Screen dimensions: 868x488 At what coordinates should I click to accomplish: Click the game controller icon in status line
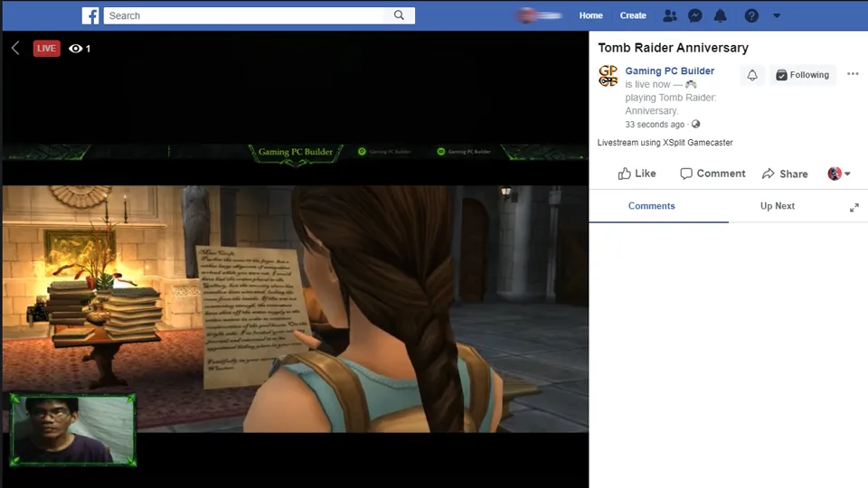pyautogui.click(x=691, y=84)
